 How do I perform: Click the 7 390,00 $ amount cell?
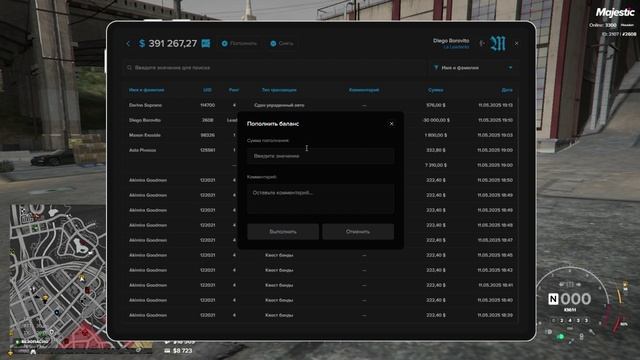(436, 165)
